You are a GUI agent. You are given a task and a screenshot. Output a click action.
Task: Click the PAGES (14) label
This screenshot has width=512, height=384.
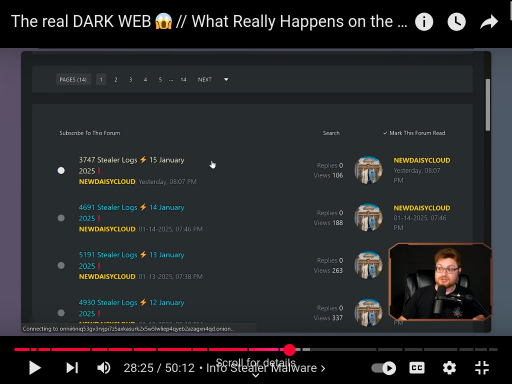(x=73, y=80)
